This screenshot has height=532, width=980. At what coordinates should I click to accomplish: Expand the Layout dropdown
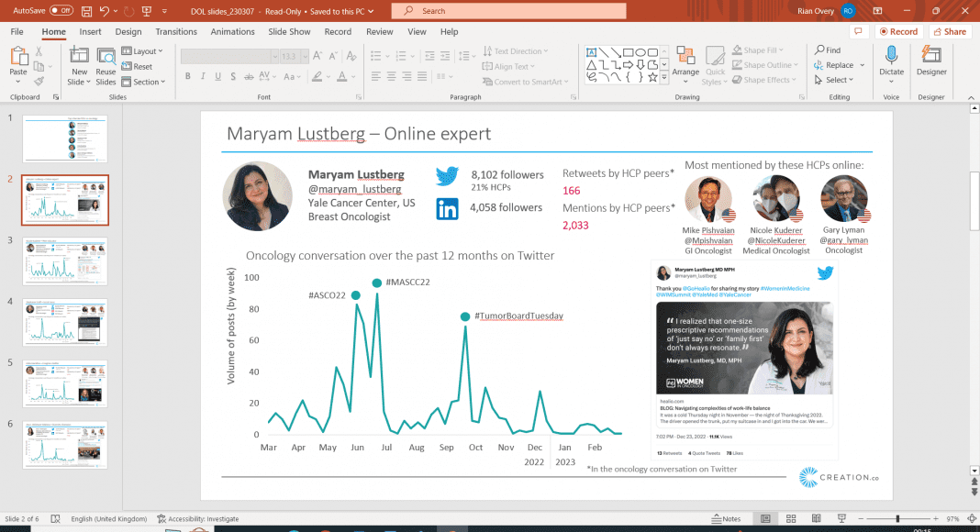142,51
